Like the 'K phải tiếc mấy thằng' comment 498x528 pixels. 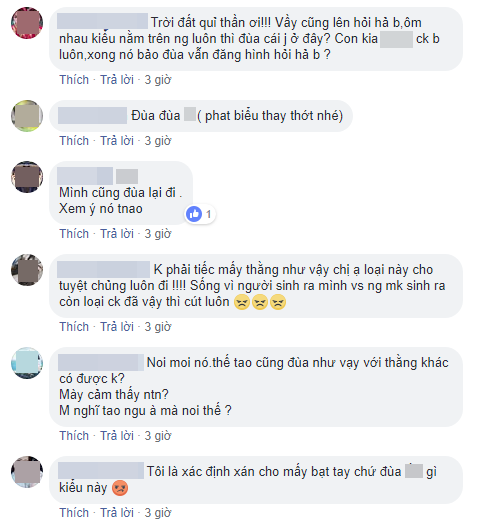(x=74, y=327)
